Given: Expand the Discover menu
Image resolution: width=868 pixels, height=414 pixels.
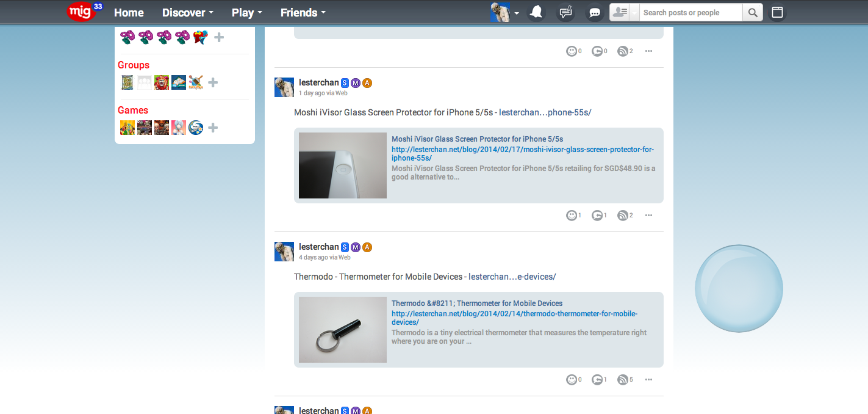Looking at the screenshot, I should click(x=188, y=12).
